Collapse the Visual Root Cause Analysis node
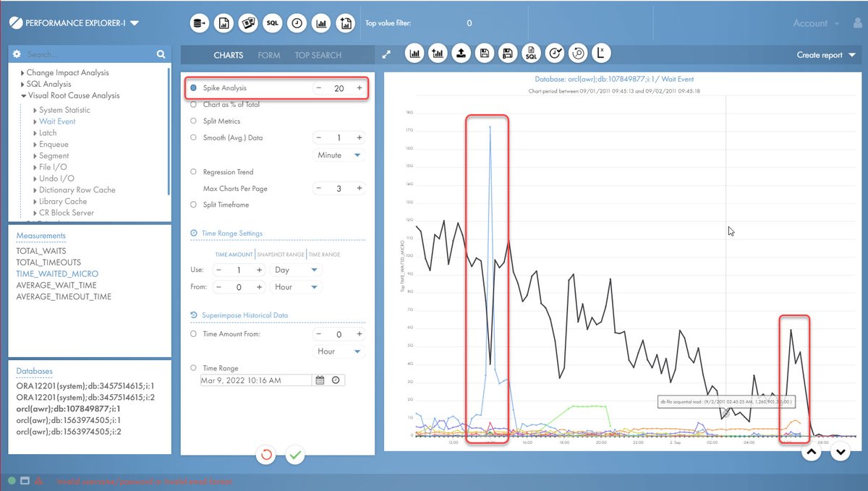The width and height of the screenshot is (868, 491). [x=23, y=96]
